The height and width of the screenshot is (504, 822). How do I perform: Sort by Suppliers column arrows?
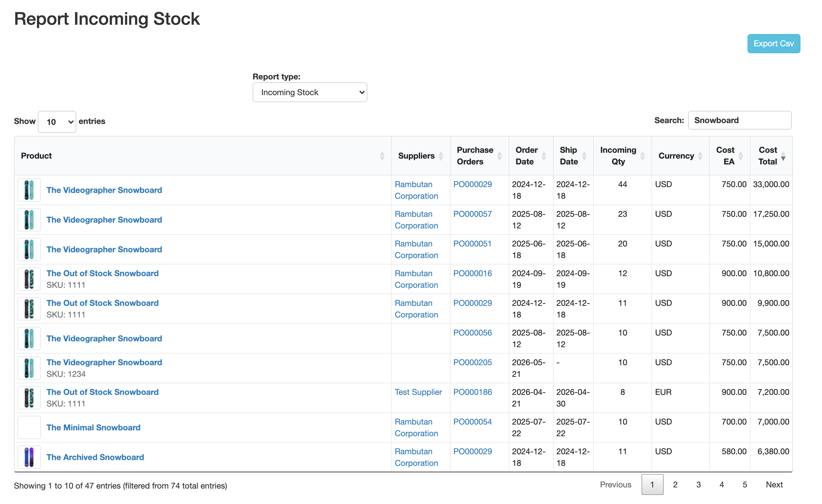[x=441, y=156]
